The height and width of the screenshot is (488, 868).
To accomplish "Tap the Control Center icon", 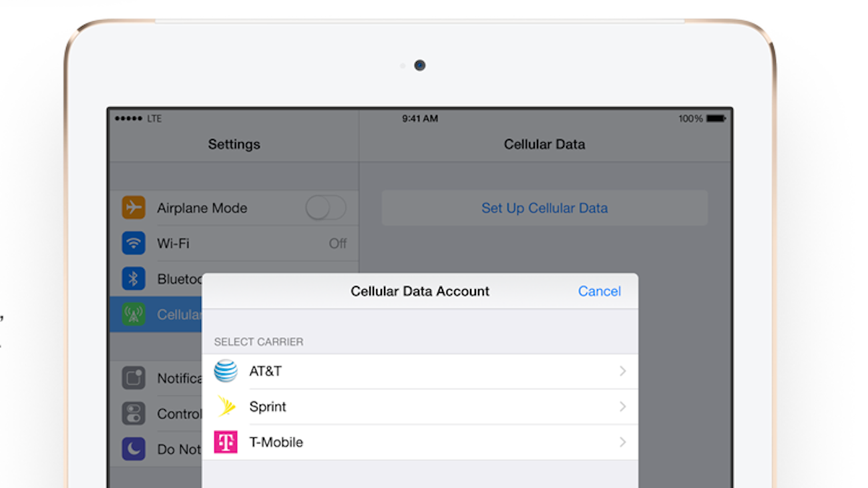I will pyautogui.click(x=134, y=413).
